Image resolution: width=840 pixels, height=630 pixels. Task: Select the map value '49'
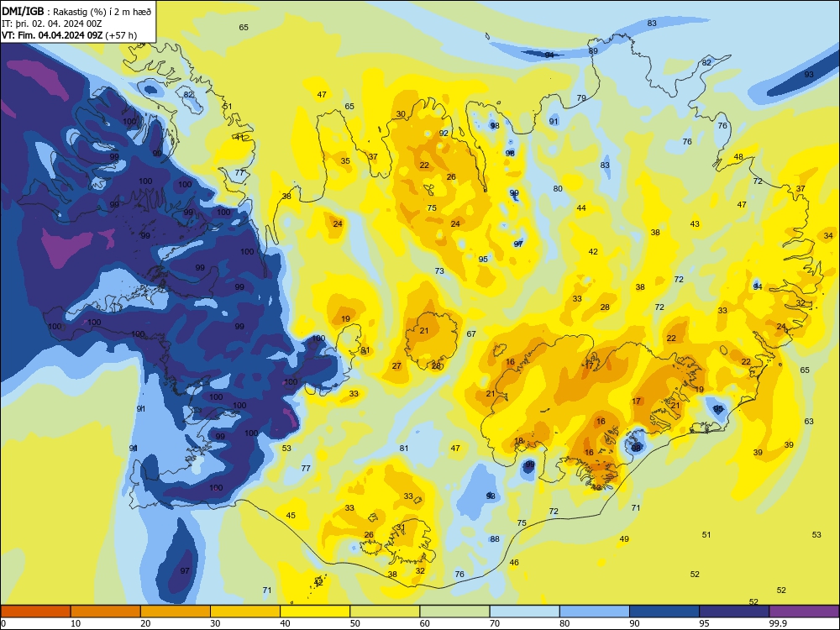(x=624, y=539)
